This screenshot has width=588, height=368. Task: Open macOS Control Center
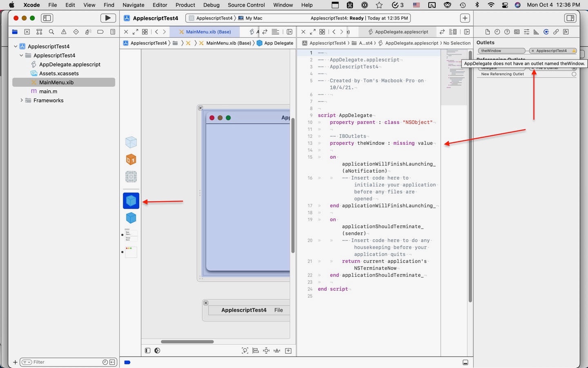[505, 5]
